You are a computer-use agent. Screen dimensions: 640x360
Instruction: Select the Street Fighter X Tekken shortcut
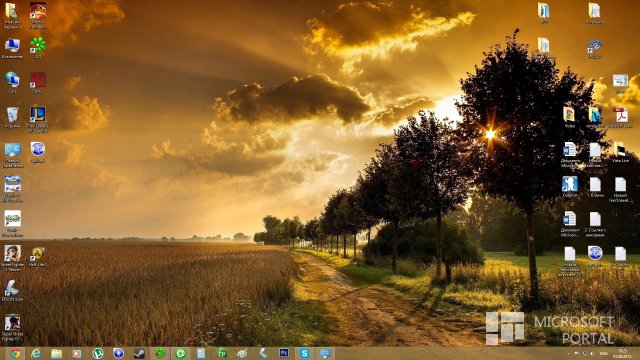tap(12, 258)
